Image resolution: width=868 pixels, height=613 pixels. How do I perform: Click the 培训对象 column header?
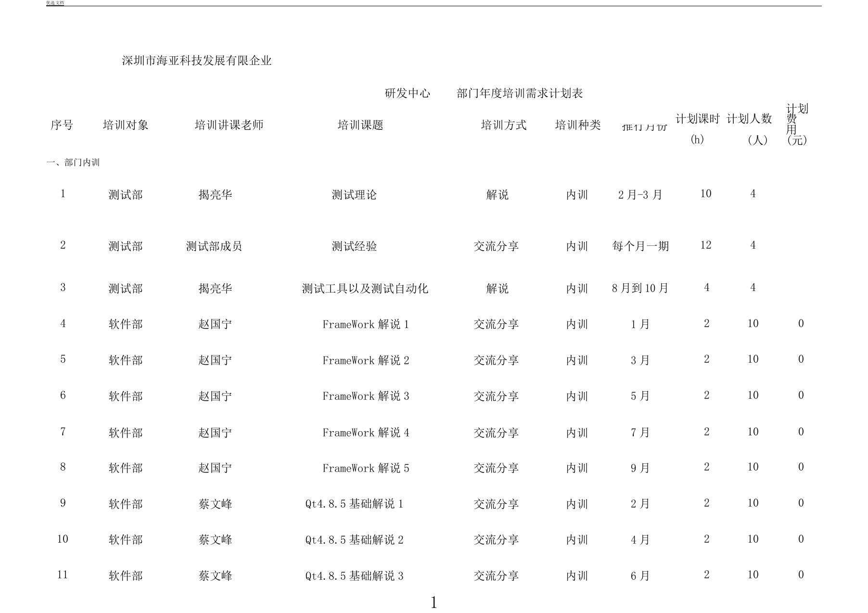126,125
